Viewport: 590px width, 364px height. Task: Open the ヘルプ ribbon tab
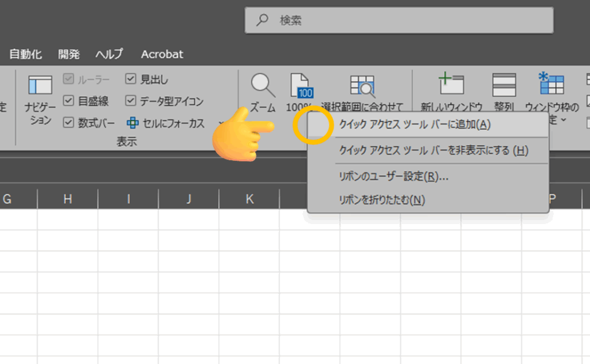(x=109, y=54)
